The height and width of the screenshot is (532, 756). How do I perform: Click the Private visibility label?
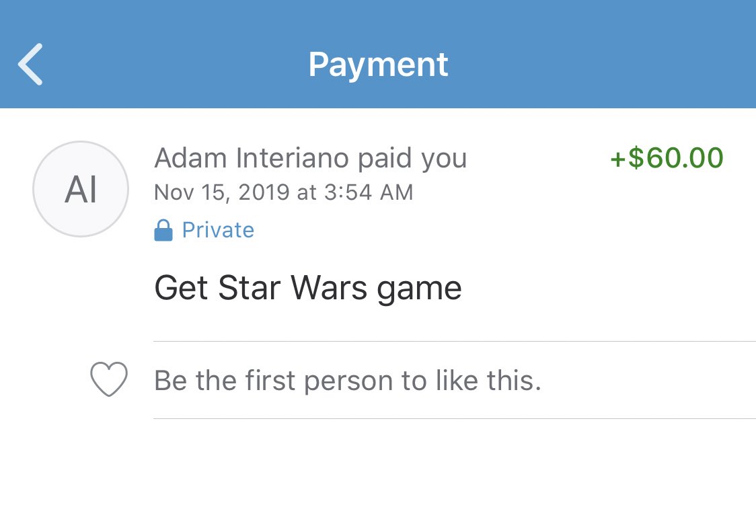[218, 231]
